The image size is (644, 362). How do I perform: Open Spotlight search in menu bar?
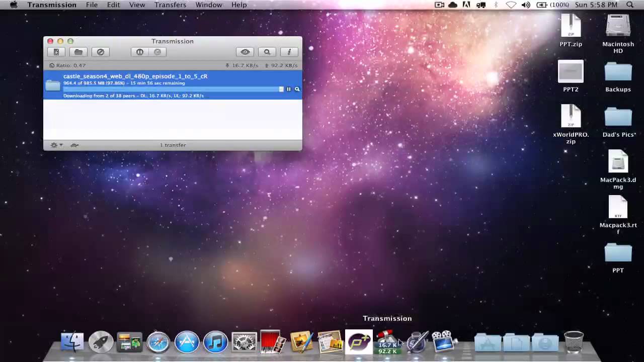point(630,5)
